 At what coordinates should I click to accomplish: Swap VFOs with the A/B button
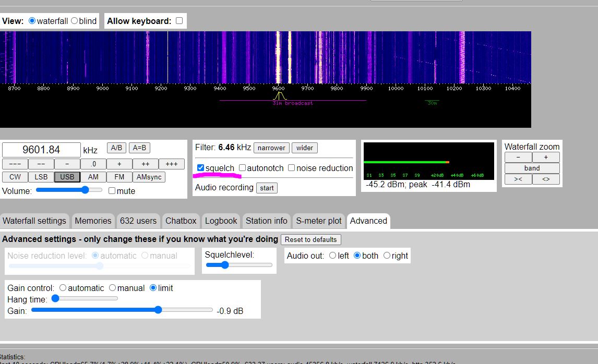coord(116,148)
